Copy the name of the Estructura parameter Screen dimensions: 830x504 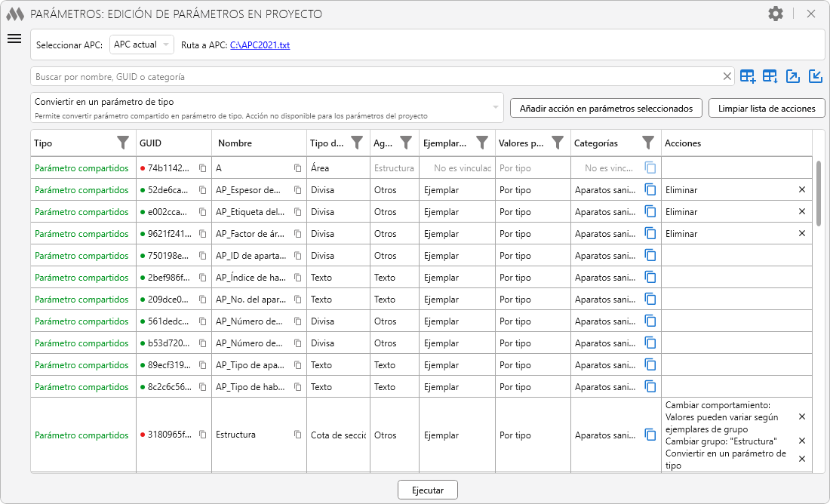[297, 435]
